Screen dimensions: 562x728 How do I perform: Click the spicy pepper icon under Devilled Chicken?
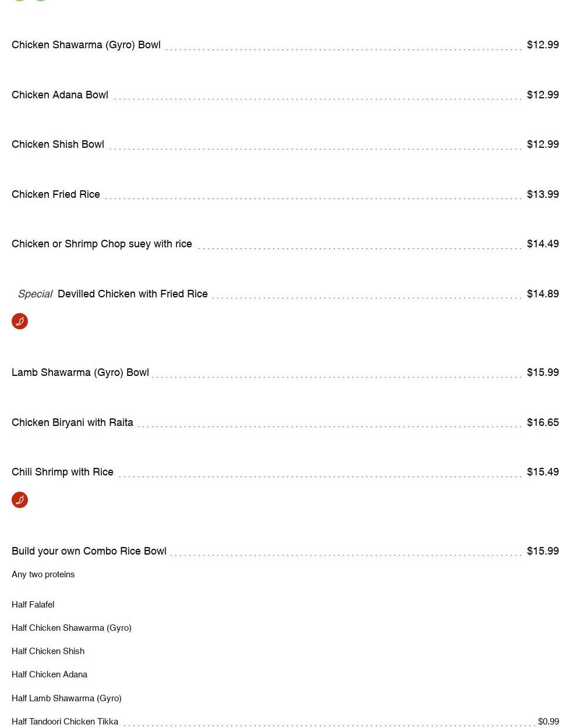20,321
